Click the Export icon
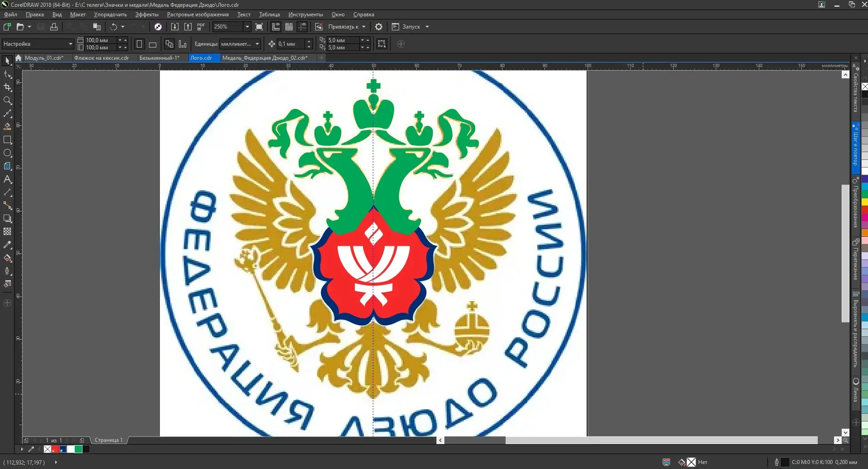The width and height of the screenshot is (868, 469). [x=188, y=27]
